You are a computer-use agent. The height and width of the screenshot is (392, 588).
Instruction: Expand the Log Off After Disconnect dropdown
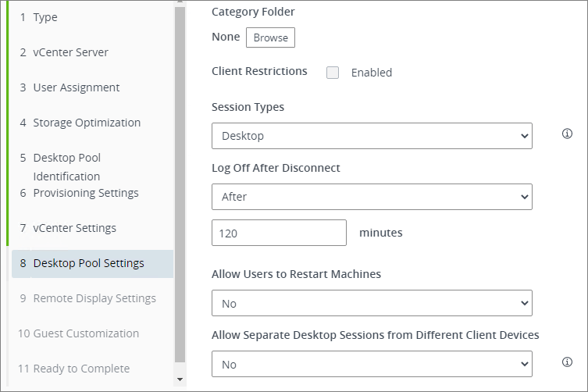coord(372,197)
